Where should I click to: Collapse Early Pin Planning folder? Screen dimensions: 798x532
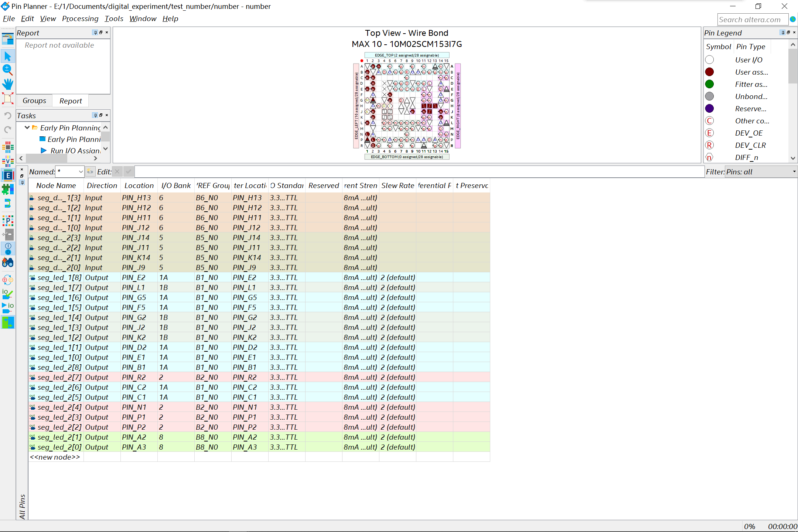(27, 127)
